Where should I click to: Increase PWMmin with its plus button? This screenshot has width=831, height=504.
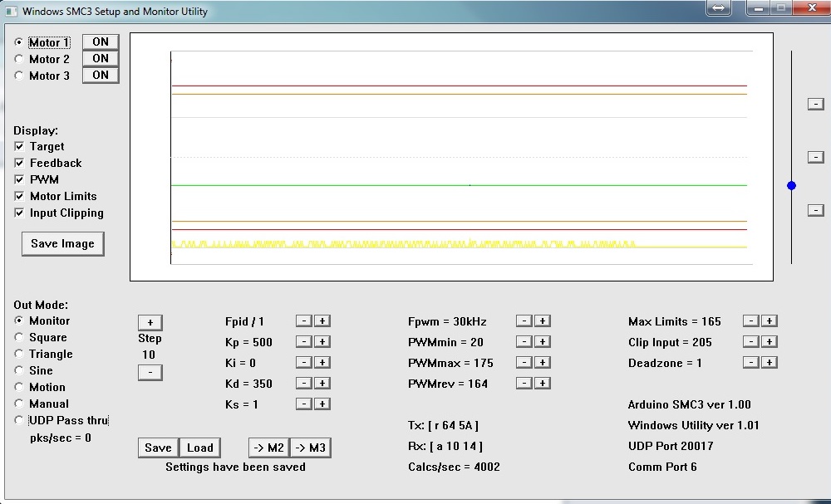coord(542,341)
